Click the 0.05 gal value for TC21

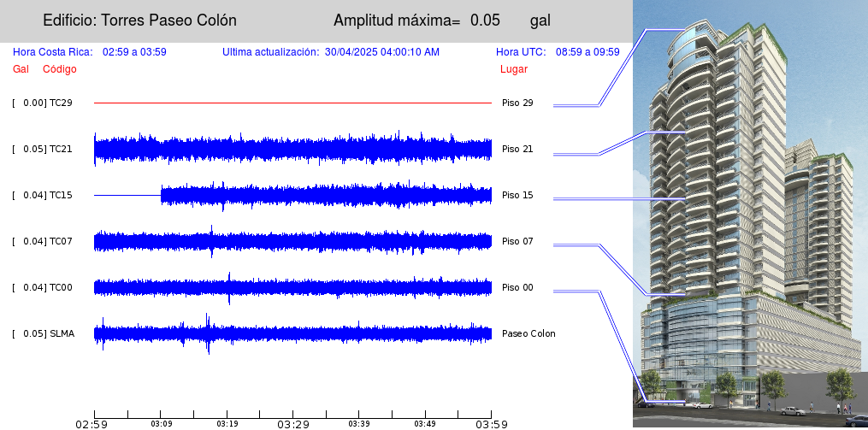(x=33, y=149)
